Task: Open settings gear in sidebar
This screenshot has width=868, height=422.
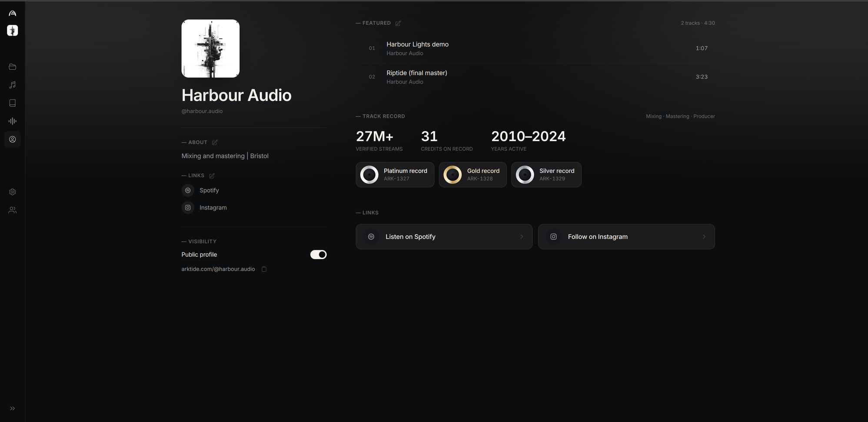Action: pyautogui.click(x=13, y=192)
